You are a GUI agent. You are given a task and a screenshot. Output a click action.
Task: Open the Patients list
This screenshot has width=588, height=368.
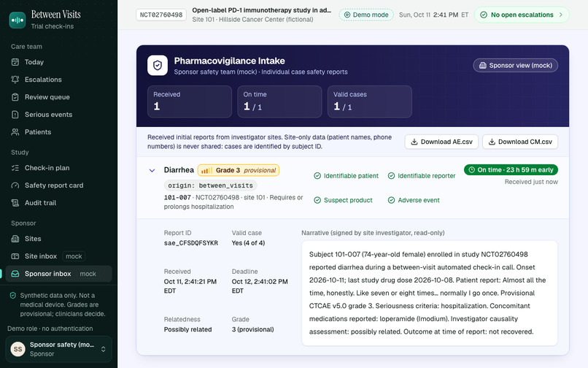pyautogui.click(x=58, y=132)
